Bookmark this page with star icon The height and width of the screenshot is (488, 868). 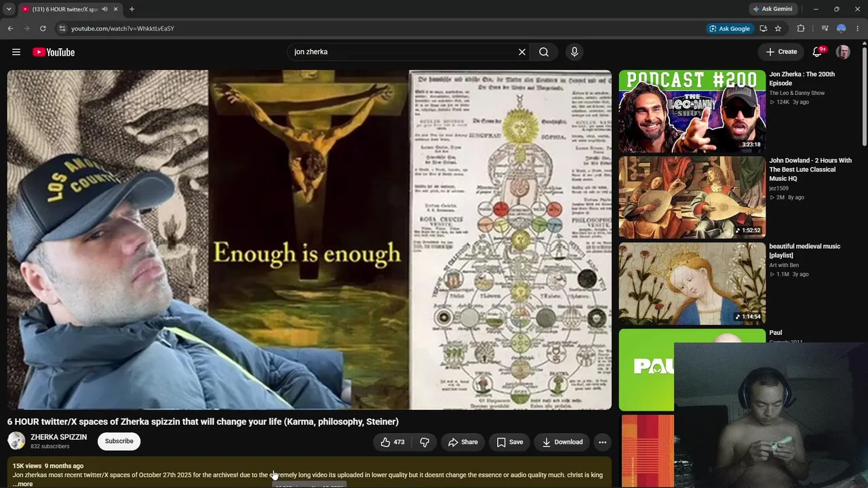point(778,28)
